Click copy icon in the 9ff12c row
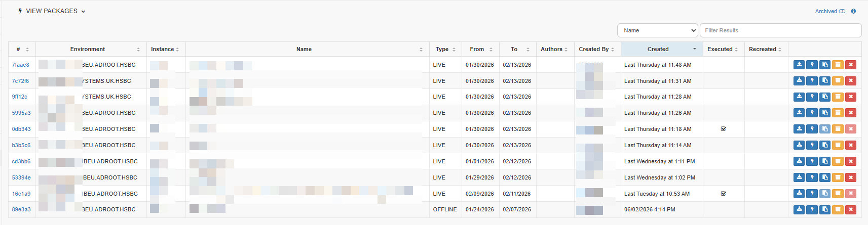 click(825, 97)
